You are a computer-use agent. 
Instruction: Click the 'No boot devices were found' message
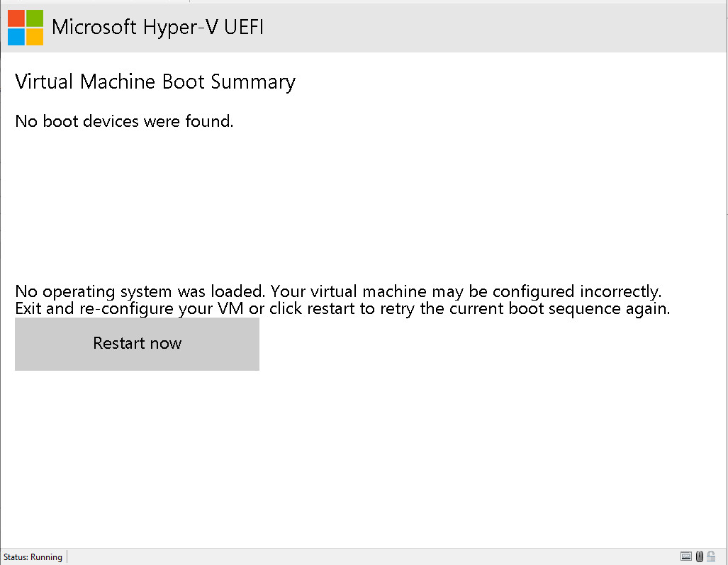click(124, 121)
